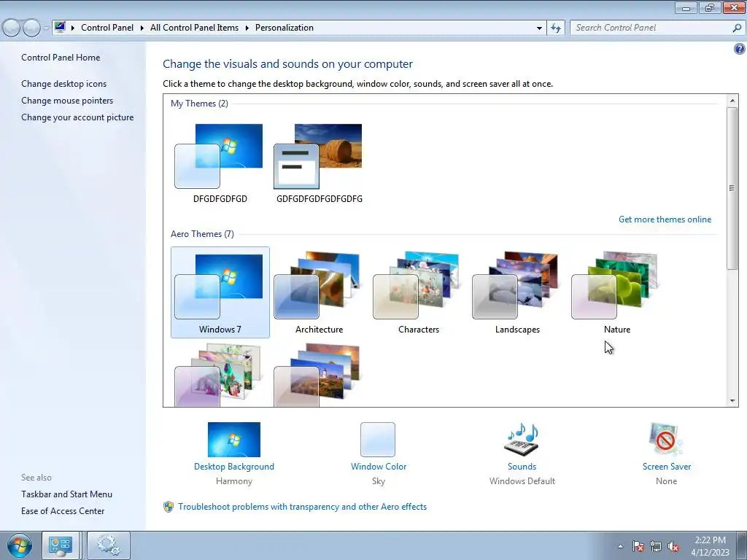Screen dimensions: 747x560
Task: Open the address bar history dropdown
Action: click(539, 28)
